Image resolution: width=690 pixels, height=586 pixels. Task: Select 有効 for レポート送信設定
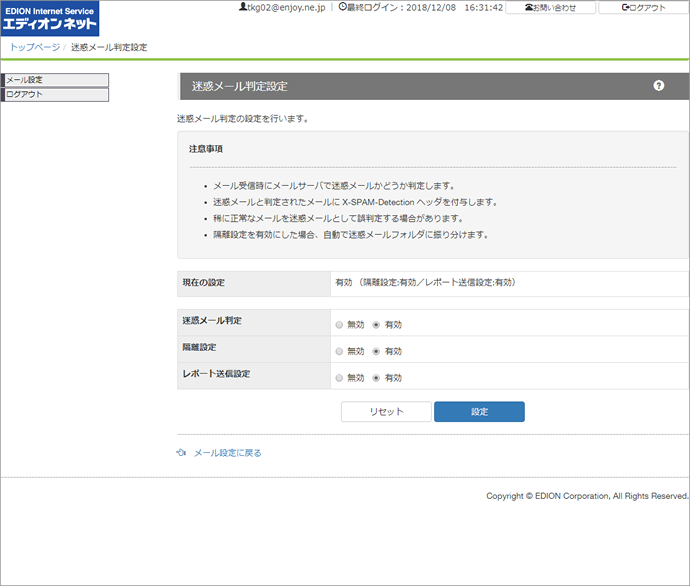click(376, 377)
